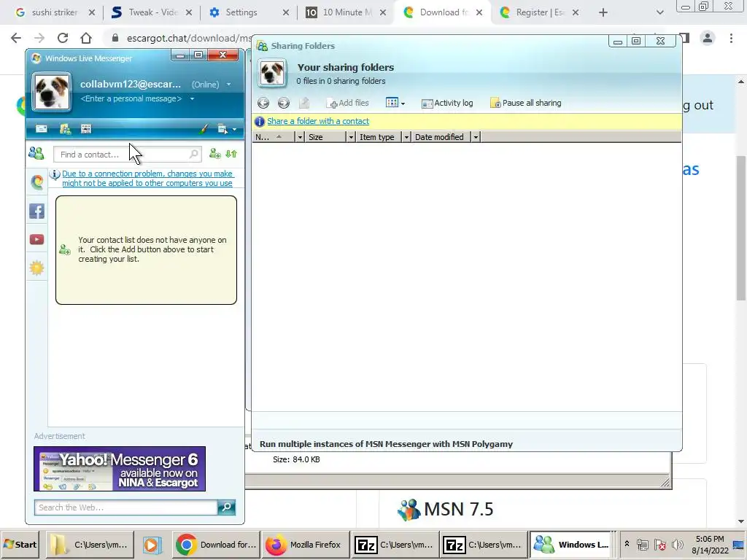Open the Item type column dropdown arrow
Viewport: 747px width, 560px height.
click(x=406, y=137)
